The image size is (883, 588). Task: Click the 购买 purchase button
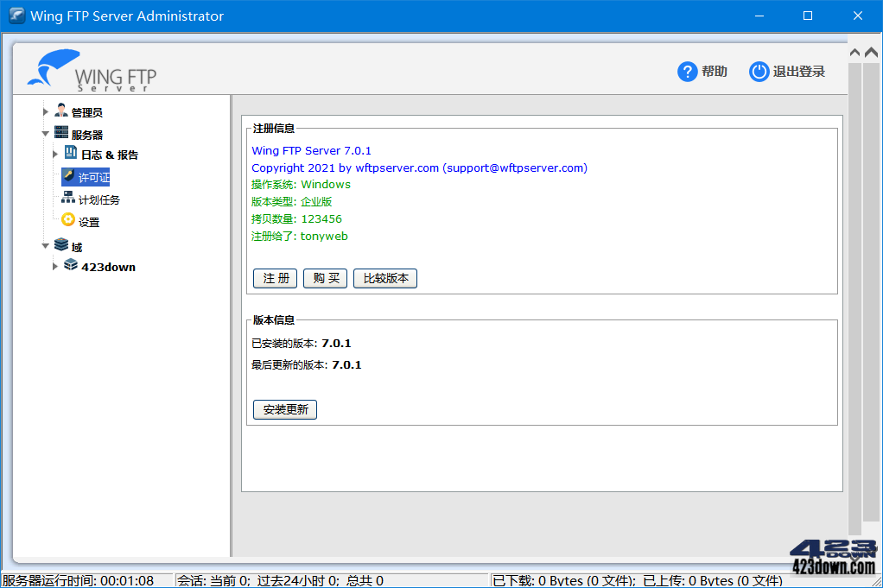tap(325, 278)
